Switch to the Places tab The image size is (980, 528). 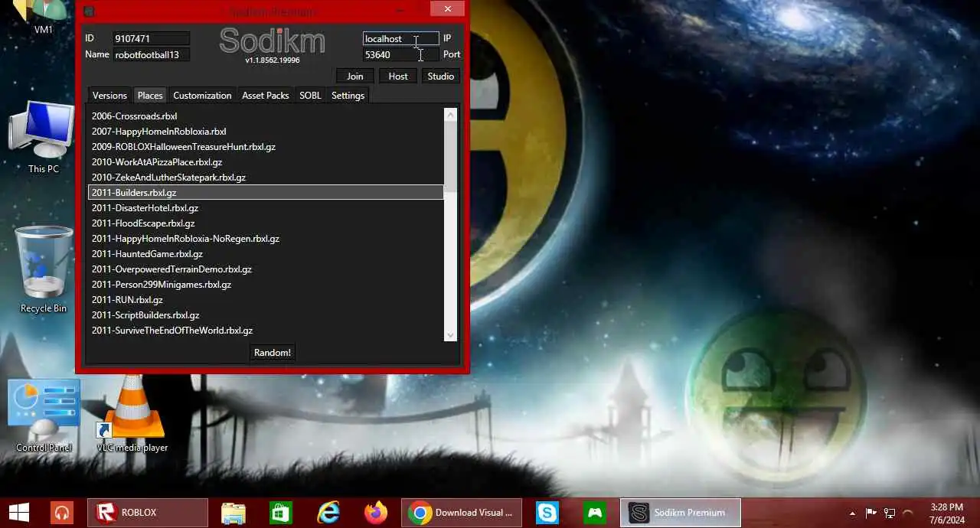[150, 96]
